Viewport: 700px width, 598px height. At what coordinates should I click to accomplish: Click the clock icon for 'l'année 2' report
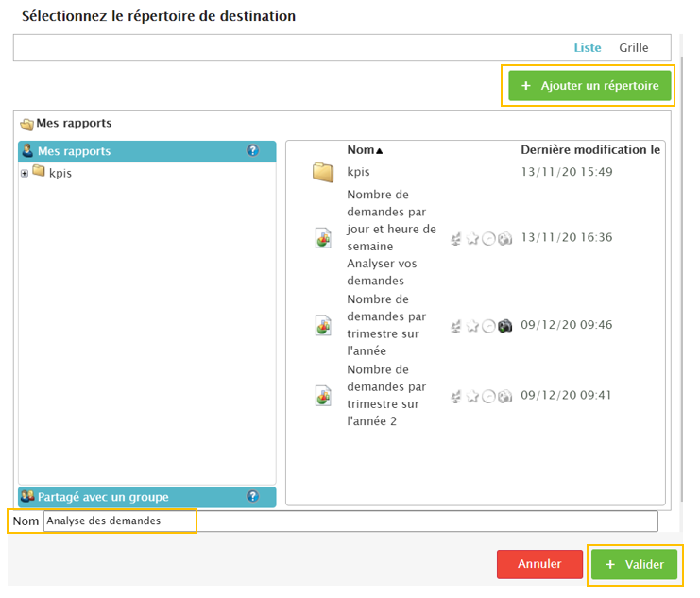[x=488, y=396]
